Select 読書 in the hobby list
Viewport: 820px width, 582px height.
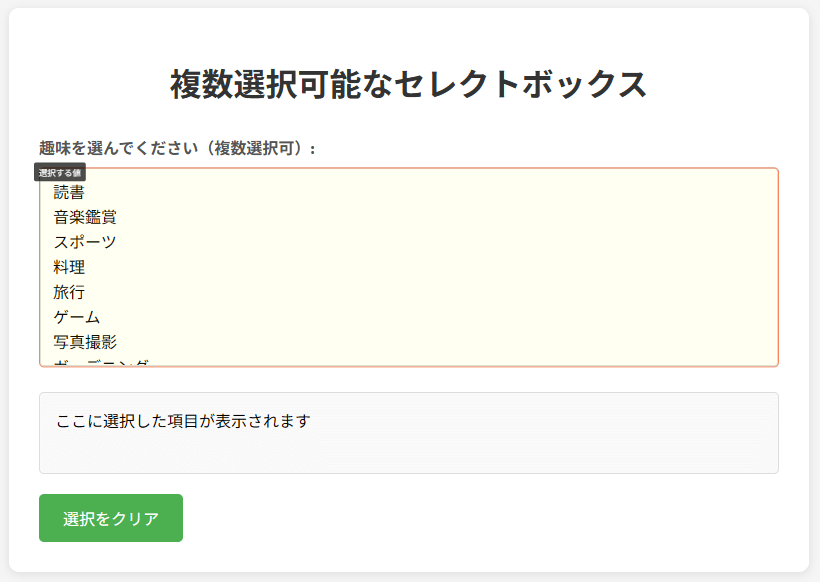pos(70,193)
